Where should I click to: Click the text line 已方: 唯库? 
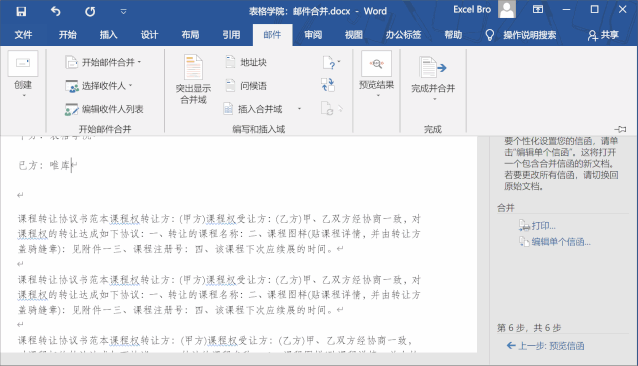point(44,165)
